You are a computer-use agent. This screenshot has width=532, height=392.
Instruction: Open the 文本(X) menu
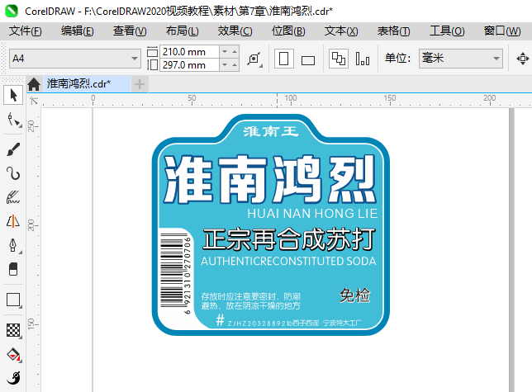341,31
